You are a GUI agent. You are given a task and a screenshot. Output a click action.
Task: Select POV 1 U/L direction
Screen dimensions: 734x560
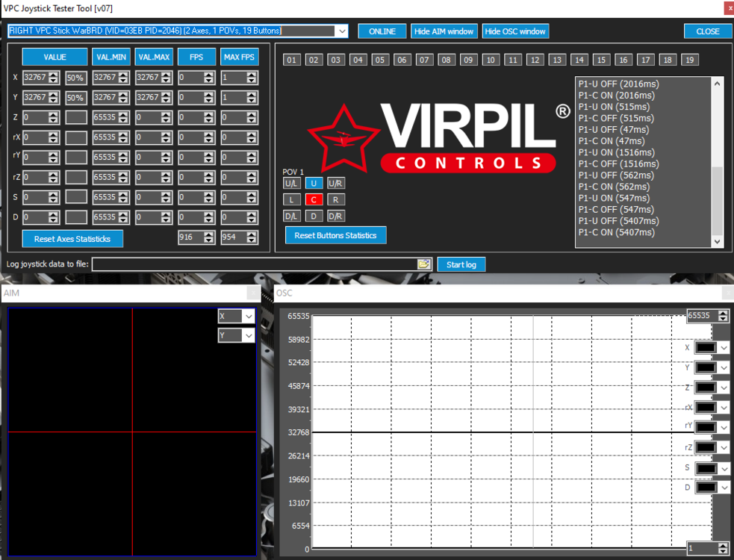292,183
